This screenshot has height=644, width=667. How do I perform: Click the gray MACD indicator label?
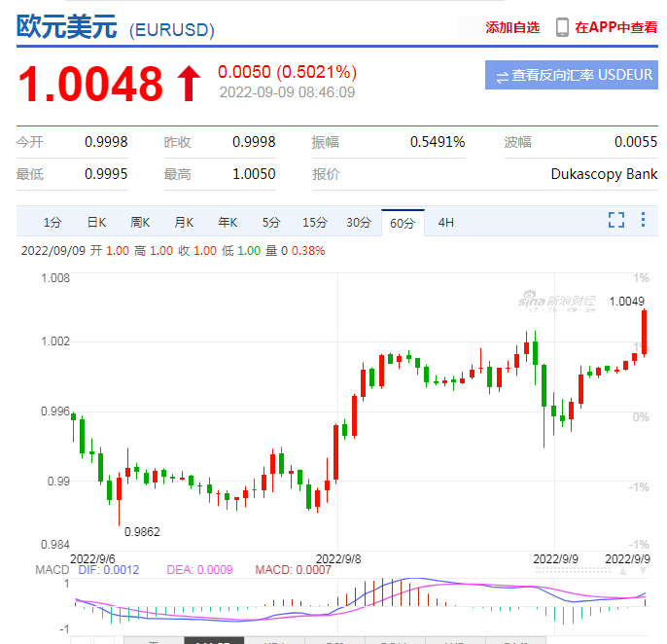[53, 570]
